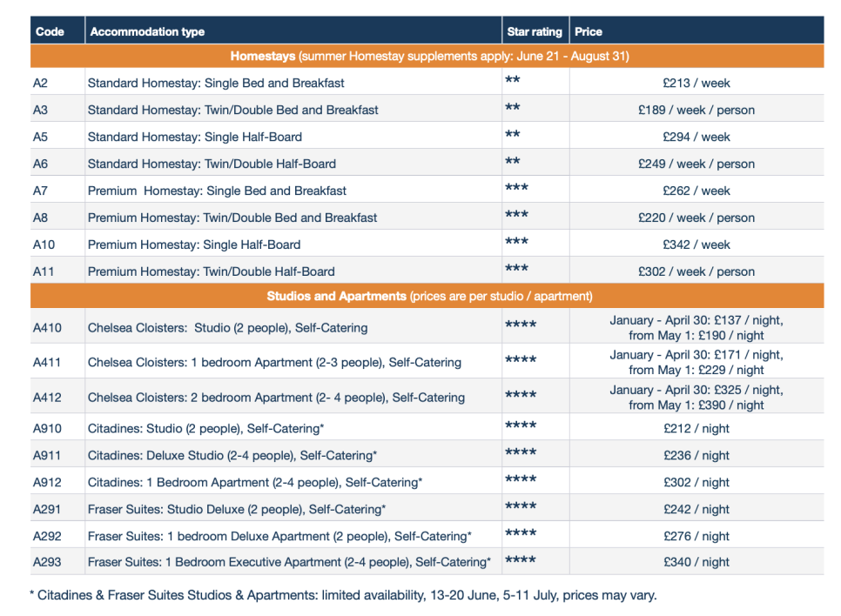Click the £276 / night price
Screen dimensions: 841x616
coord(696,536)
